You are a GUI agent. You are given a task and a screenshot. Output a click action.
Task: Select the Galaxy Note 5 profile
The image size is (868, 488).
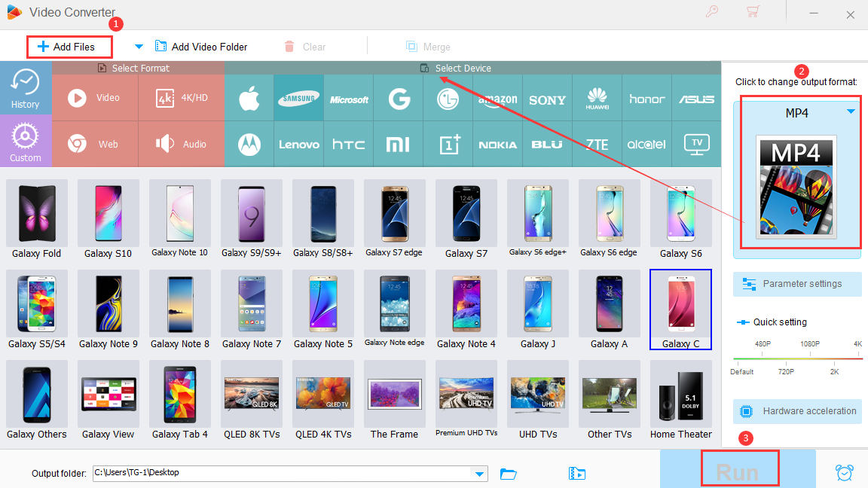point(323,310)
